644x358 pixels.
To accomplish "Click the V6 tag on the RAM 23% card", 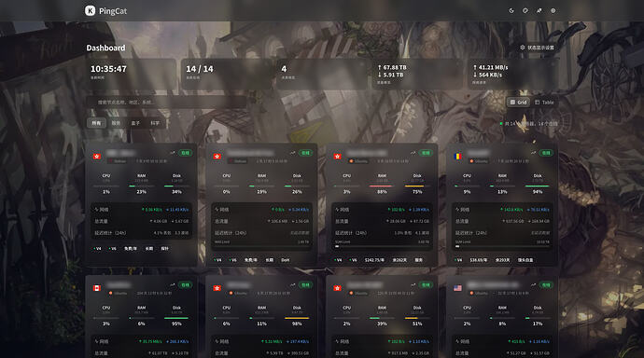I will 113,249.
